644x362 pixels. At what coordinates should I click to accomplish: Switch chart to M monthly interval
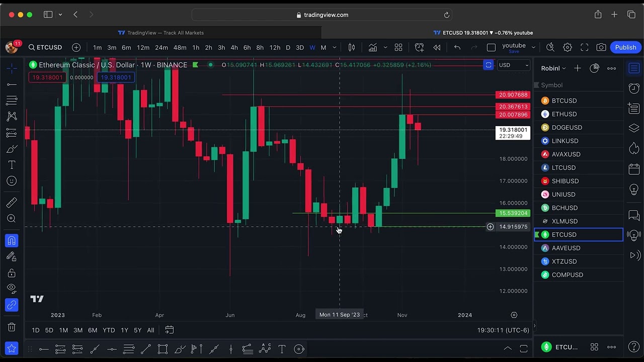(324, 47)
